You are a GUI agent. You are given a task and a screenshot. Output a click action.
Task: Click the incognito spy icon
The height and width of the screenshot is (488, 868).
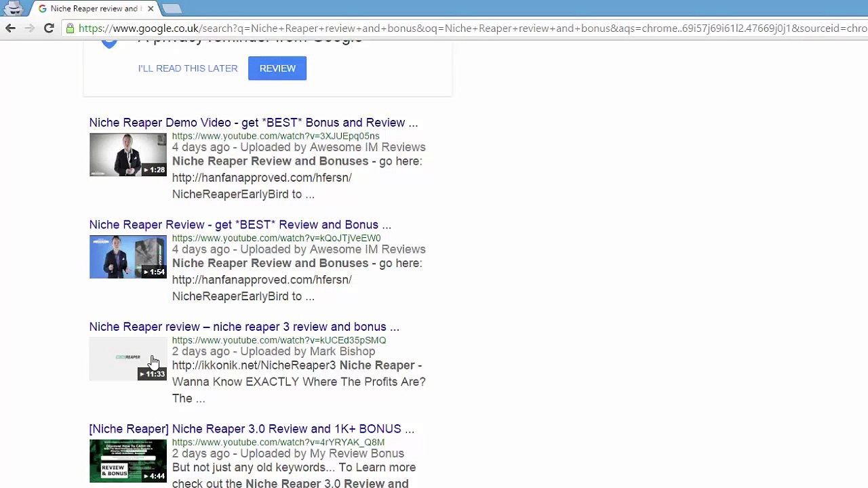click(14, 9)
